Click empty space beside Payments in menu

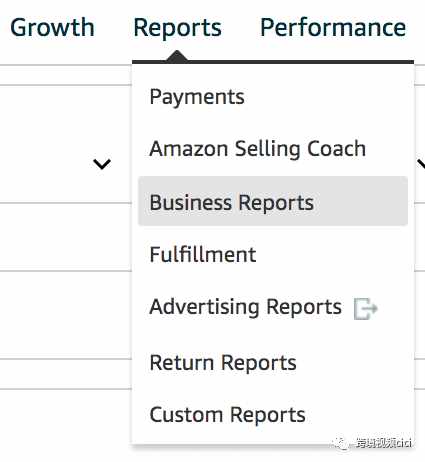(x=327, y=97)
